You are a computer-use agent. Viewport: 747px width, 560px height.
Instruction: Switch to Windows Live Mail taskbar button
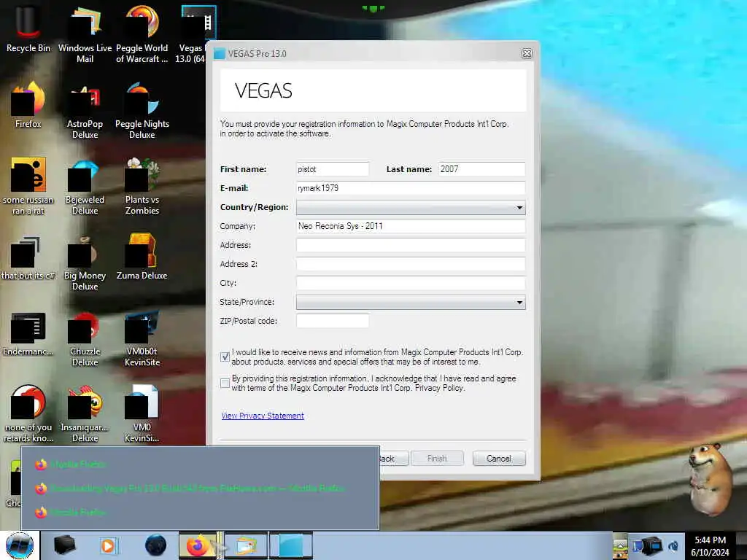(x=245, y=545)
